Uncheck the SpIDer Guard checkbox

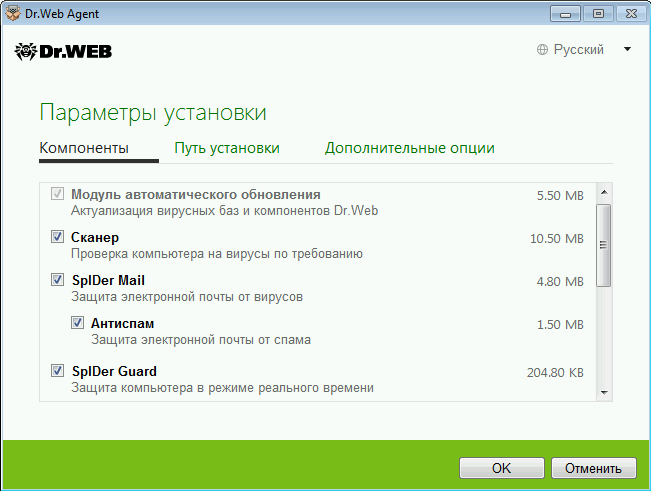coord(57,371)
